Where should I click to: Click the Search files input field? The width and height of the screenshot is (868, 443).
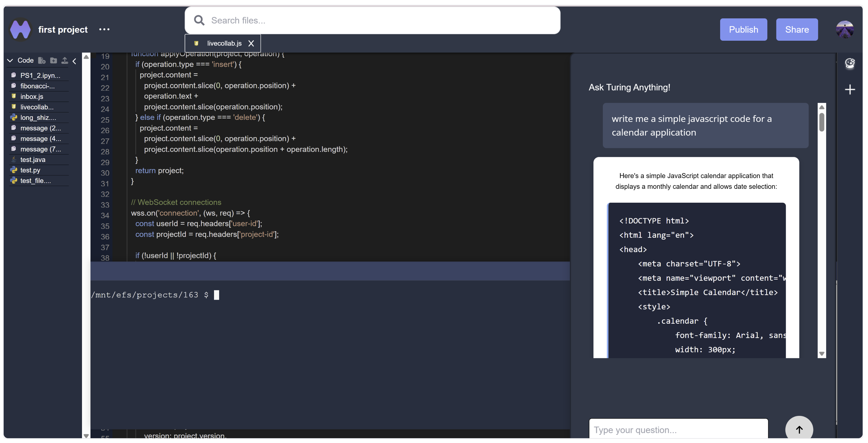(372, 20)
